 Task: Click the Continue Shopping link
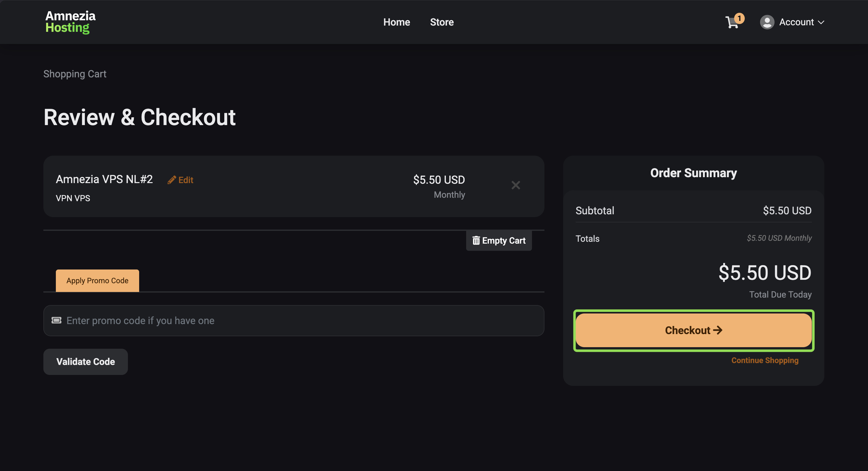tap(764, 360)
